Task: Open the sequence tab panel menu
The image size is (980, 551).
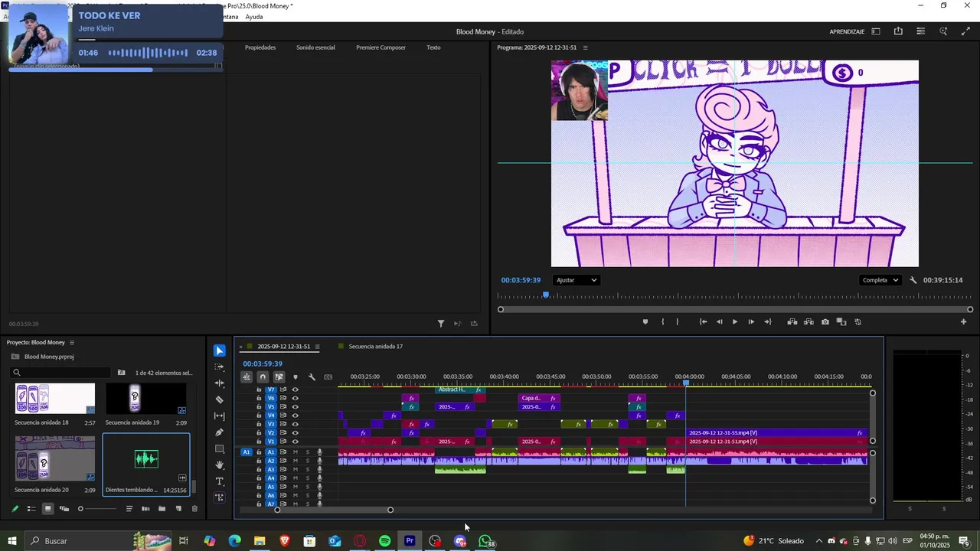Action: click(317, 347)
